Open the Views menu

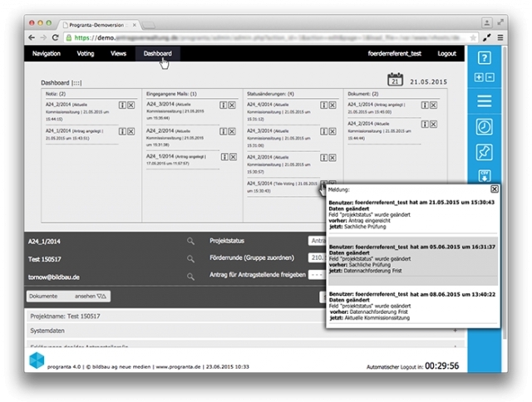pyautogui.click(x=118, y=53)
